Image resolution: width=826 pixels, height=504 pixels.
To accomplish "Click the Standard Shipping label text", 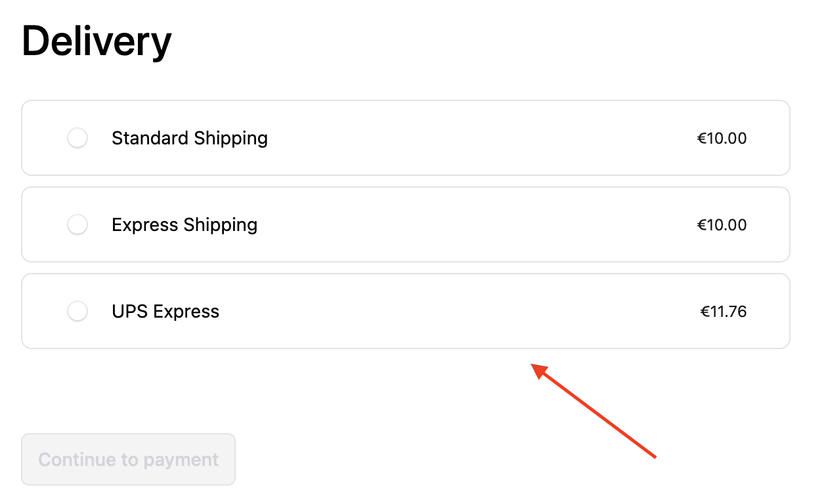I will [x=189, y=138].
